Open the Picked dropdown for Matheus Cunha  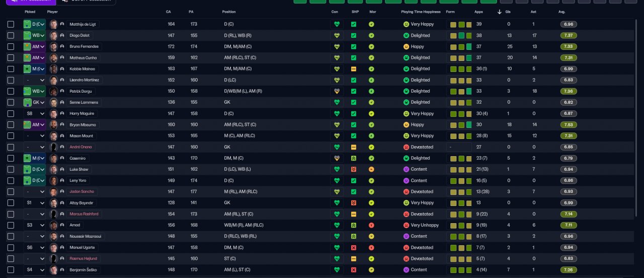pos(34,57)
